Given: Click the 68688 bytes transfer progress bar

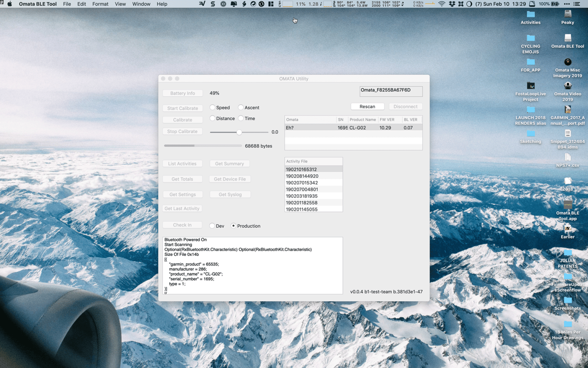Looking at the screenshot, I should click(x=203, y=146).
